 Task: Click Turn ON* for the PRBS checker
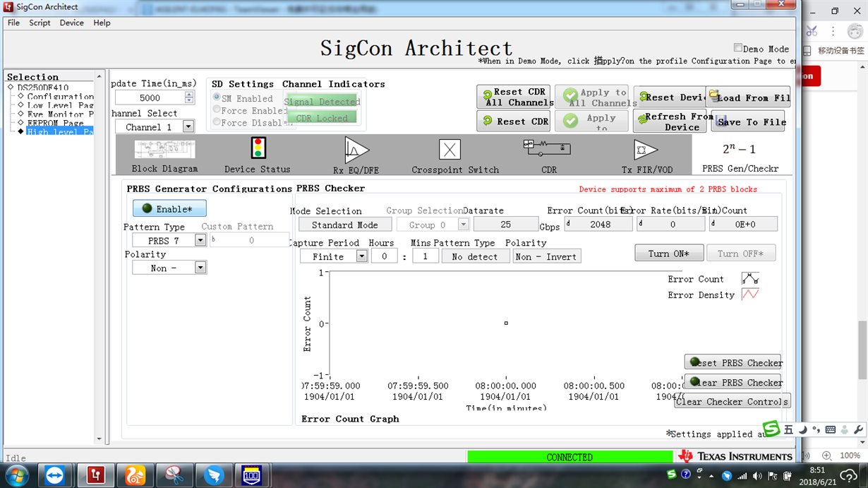(668, 253)
